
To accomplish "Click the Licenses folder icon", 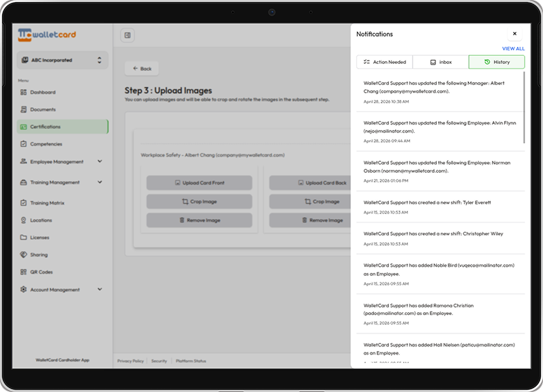I will point(23,238).
